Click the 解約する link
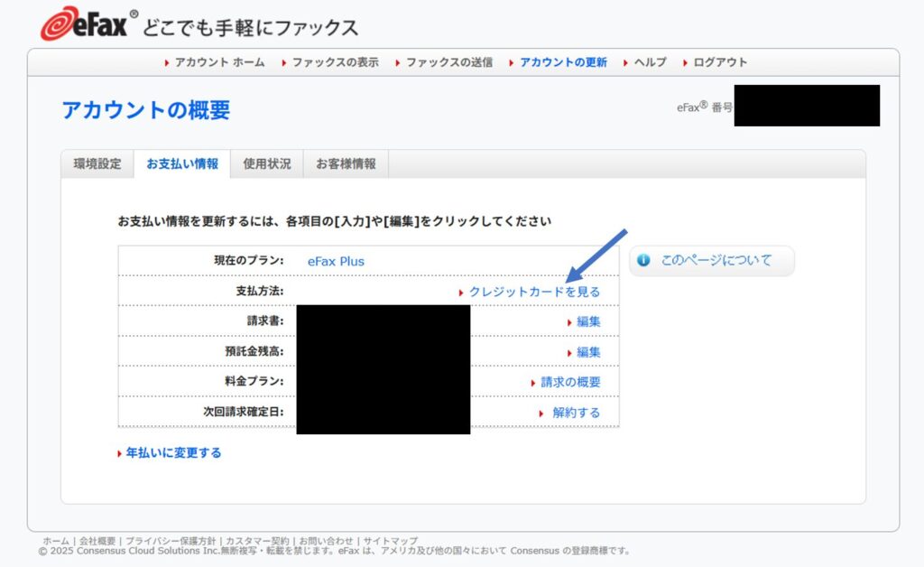Viewport: 924px width, 567px height. [577, 413]
